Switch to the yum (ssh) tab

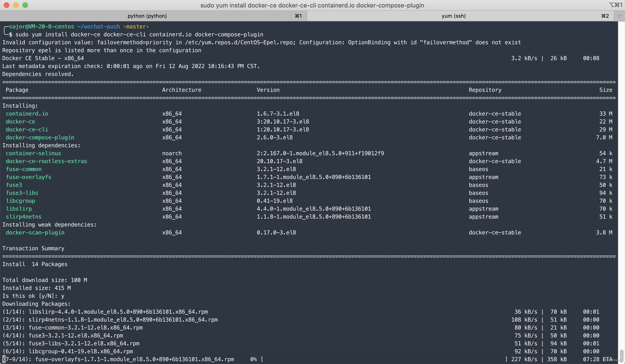[453, 16]
